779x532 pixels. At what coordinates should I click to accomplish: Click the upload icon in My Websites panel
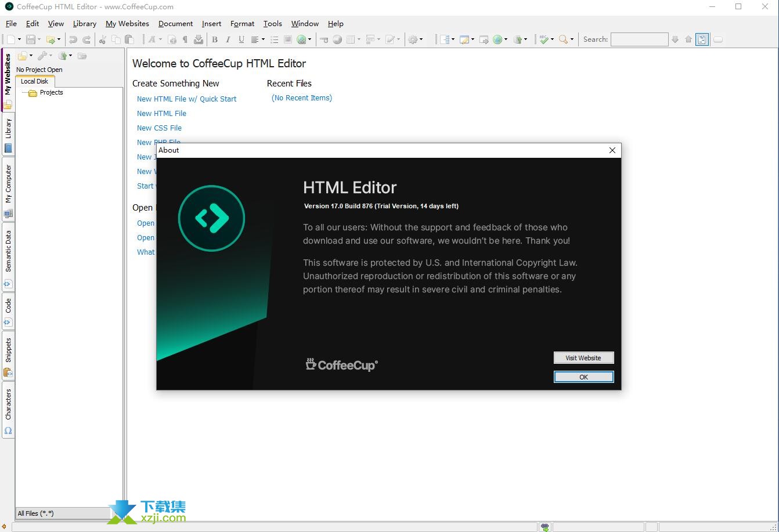pyautogui.click(x=62, y=56)
